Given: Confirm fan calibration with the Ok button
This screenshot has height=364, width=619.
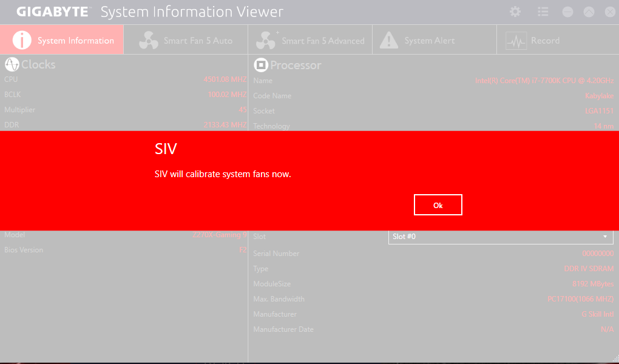Looking at the screenshot, I should pyautogui.click(x=438, y=205).
